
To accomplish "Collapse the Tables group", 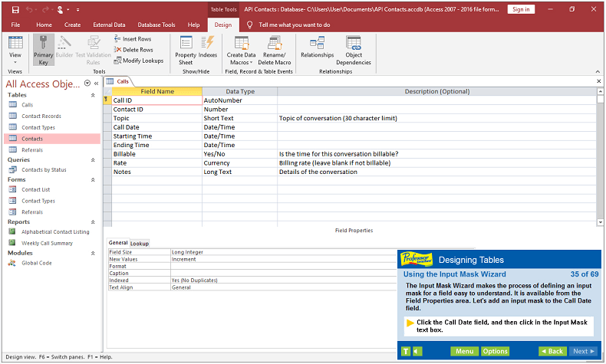I will 93,95.
